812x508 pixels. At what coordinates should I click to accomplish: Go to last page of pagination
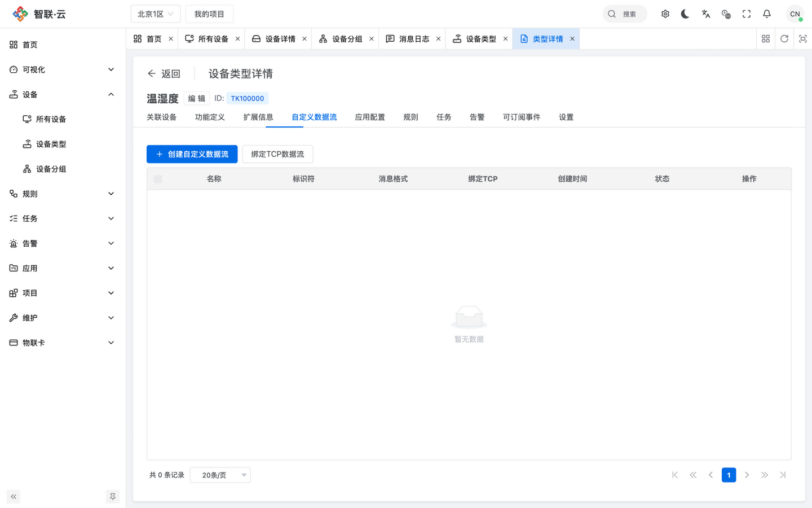tap(783, 475)
